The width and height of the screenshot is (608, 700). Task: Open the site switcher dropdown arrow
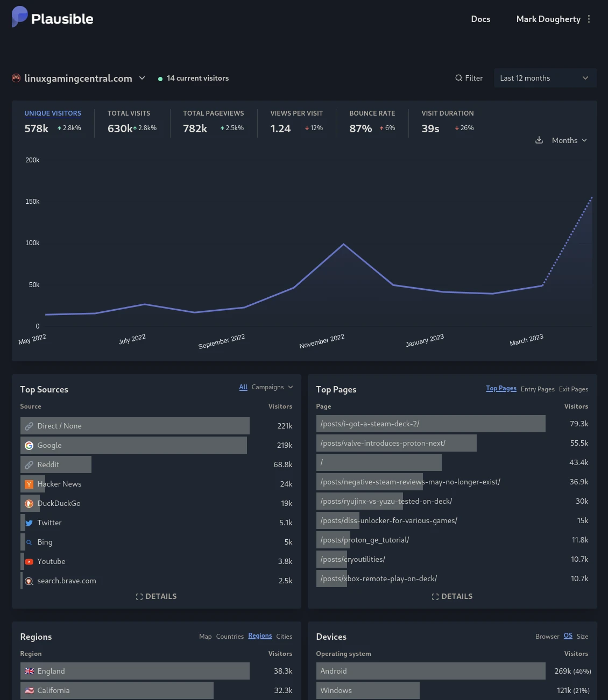coord(142,78)
